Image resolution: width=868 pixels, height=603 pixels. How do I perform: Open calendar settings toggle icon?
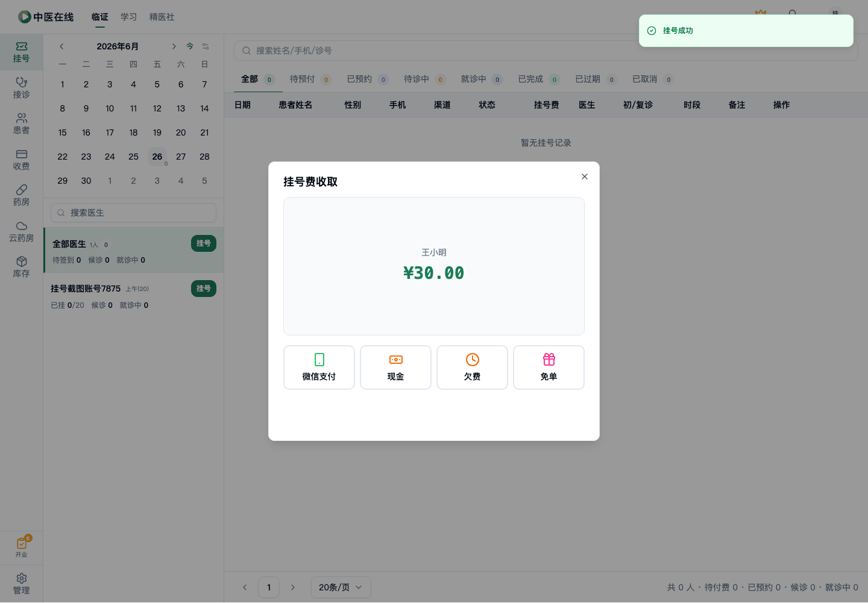tap(206, 46)
